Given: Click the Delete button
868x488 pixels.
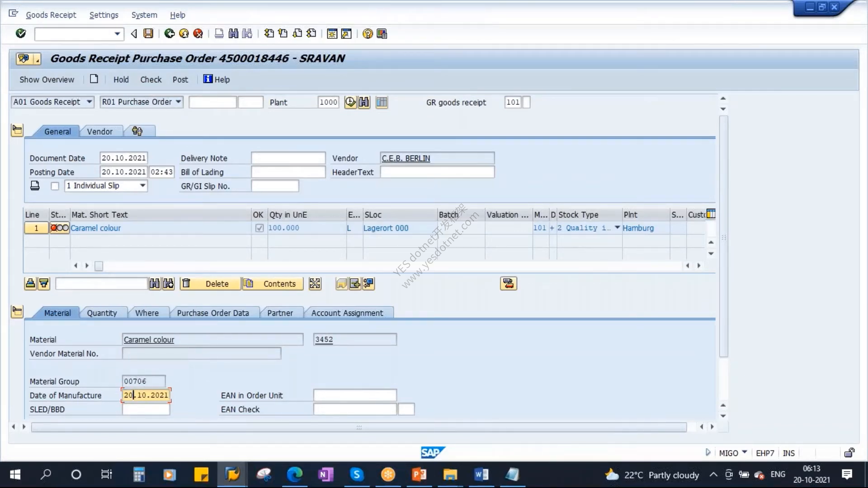Looking at the screenshot, I should (210, 284).
